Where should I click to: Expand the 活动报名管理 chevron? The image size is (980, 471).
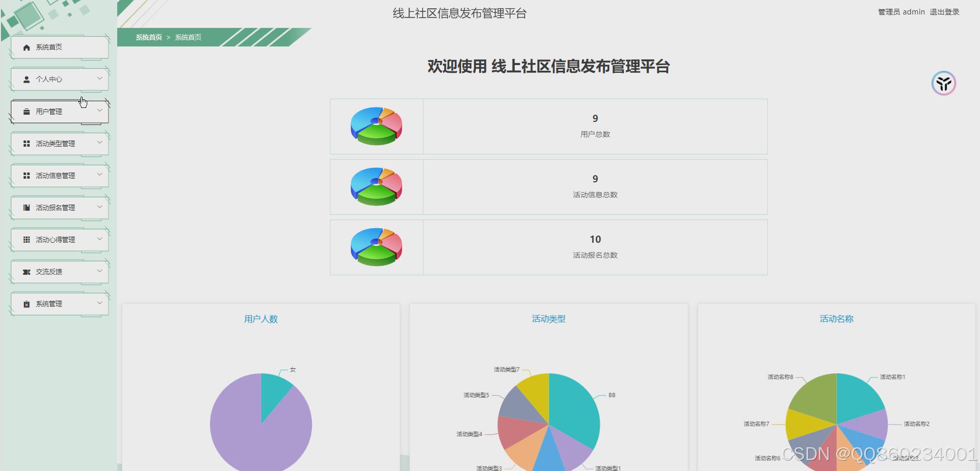click(x=100, y=207)
